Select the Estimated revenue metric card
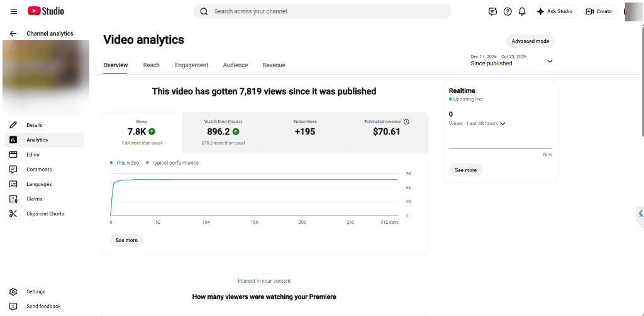Image resolution: width=644 pixels, height=316 pixels. coord(387,133)
